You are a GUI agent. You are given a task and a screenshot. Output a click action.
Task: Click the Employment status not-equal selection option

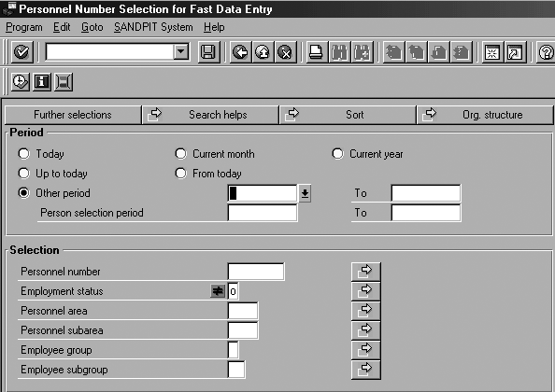[x=218, y=291]
